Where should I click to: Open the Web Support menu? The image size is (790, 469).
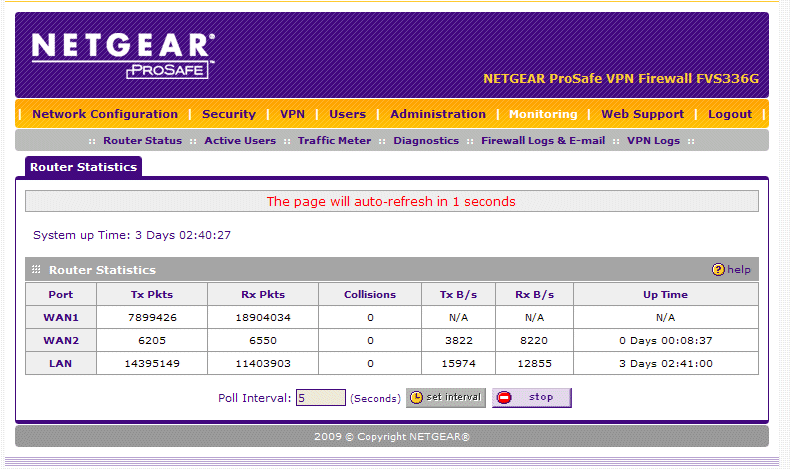click(642, 114)
